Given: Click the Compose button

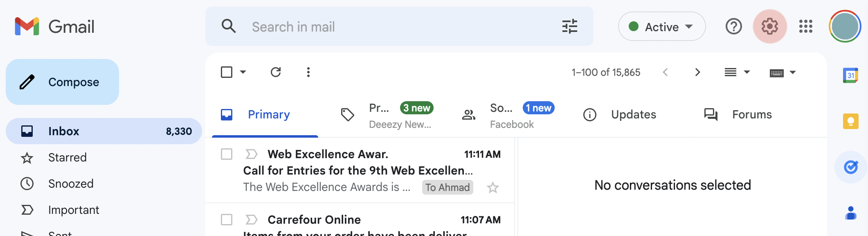Looking at the screenshot, I should 62,82.
